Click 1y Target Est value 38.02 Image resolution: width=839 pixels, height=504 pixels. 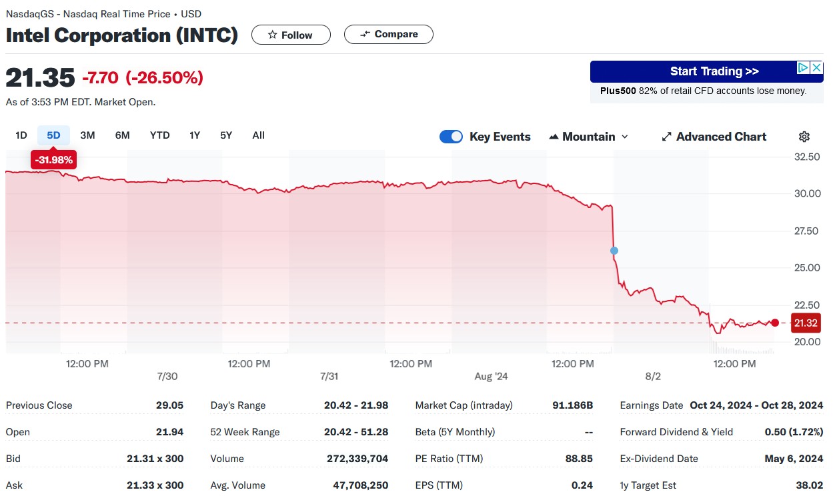[809, 485]
